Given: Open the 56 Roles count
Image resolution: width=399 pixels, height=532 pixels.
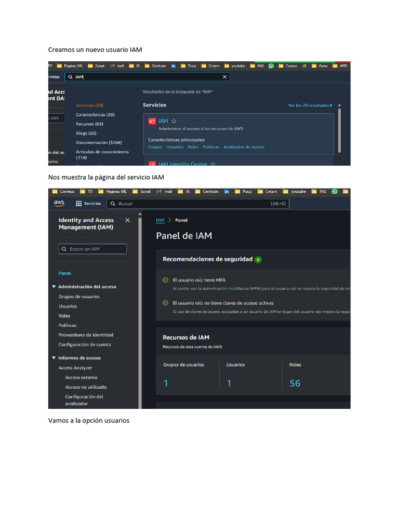Looking at the screenshot, I should [x=295, y=383].
